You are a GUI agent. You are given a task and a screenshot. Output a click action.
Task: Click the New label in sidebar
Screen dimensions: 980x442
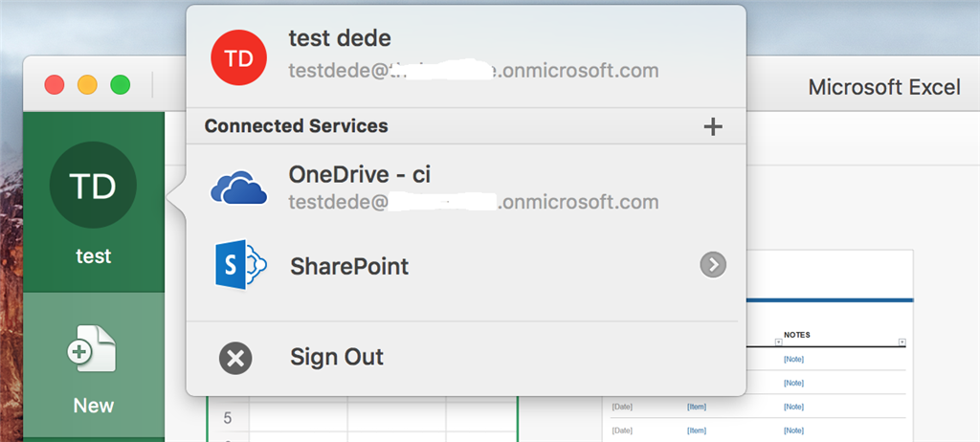pyautogui.click(x=94, y=406)
